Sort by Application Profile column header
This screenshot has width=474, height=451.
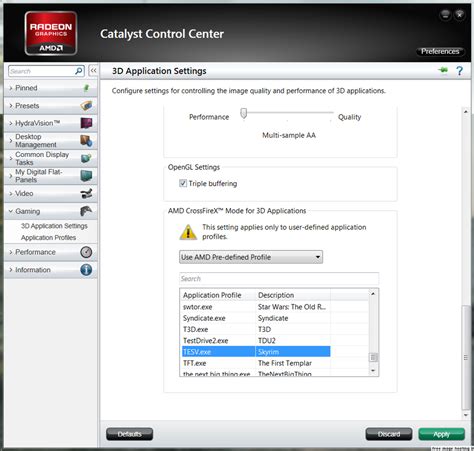click(x=218, y=295)
